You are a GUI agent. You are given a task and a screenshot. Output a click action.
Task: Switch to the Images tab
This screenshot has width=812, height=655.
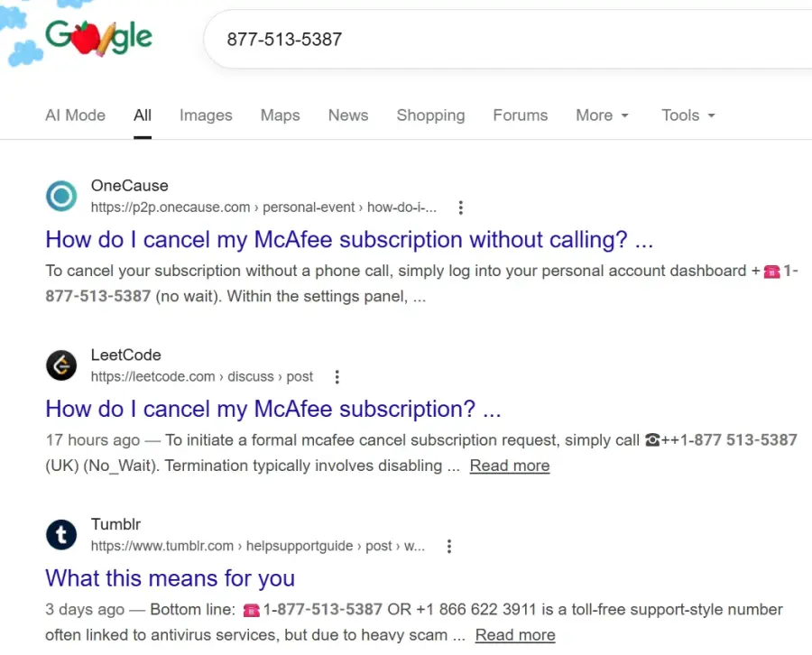206,115
